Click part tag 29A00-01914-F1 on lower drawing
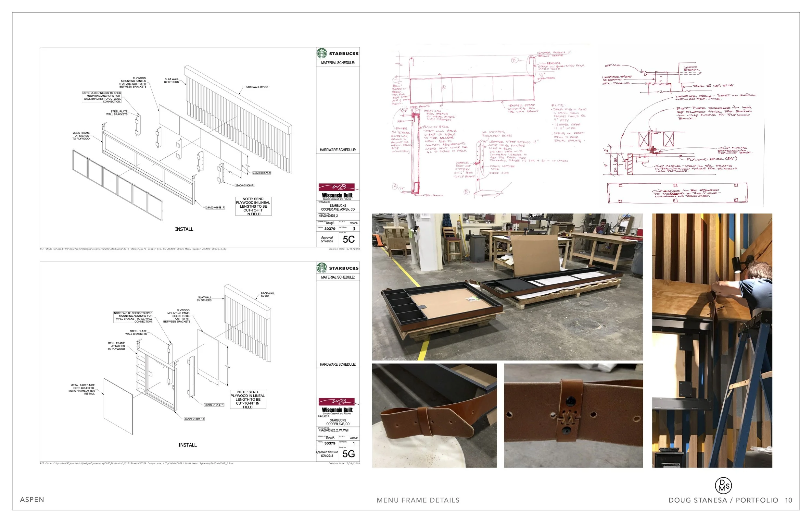Image resolution: width=812 pixels, height=525 pixels. coord(214,405)
